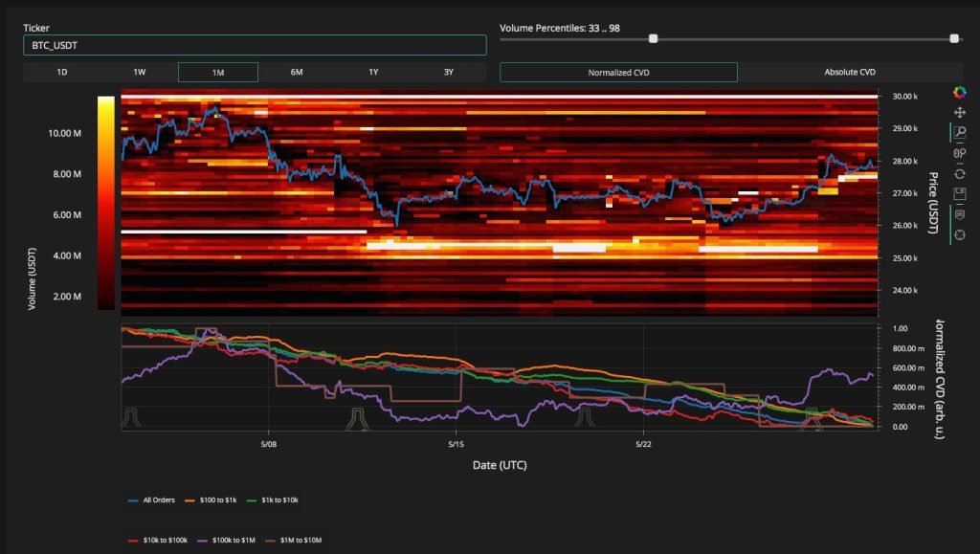The width and height of the screenshot is (980, 554).
Task: Activate the Box Zoom tool
Action: [959, 131]
